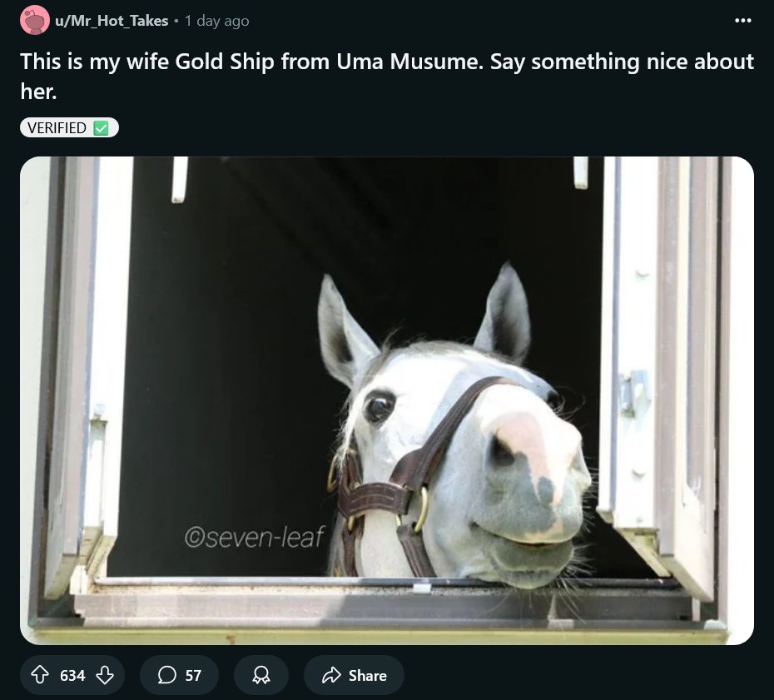Open the three-dot post options menu

pos(743,20)
